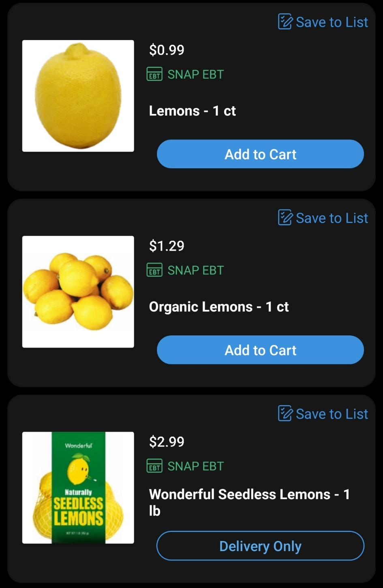Open the Wonderful Seedless Lemons - 1 lb title

pyautogui.click(x=249, y=502)
